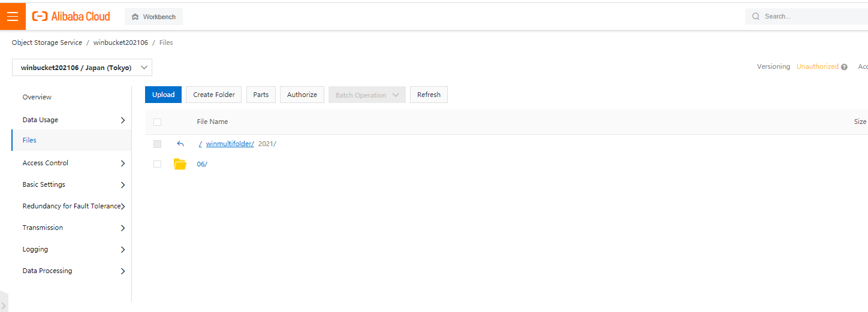Screen dimensions: 868x312
Task: Click the Create Folder button
Action: coord(214,95)
